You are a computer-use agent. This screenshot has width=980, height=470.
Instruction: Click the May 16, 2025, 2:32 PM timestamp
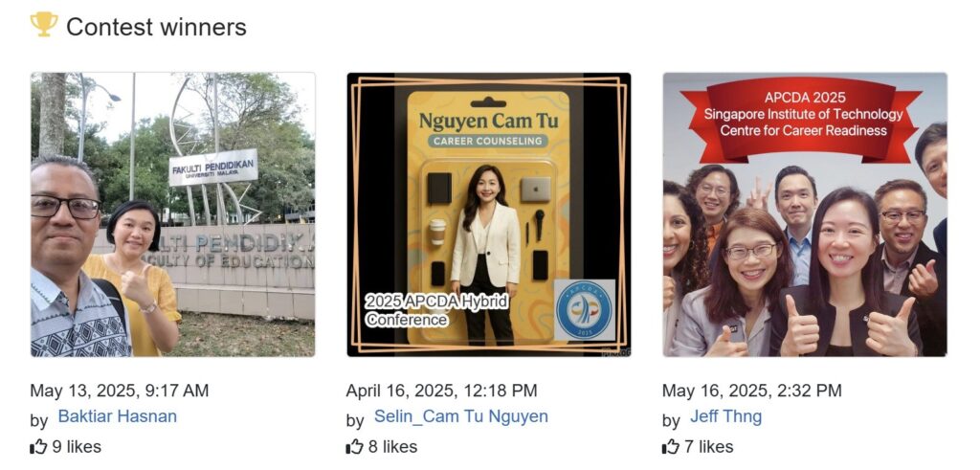click(752, 391)
